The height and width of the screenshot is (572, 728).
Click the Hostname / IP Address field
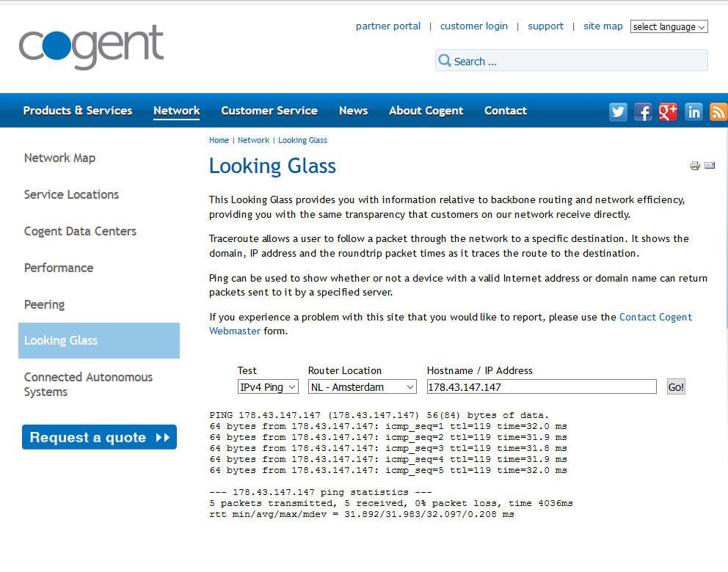(x=542, y=387)
